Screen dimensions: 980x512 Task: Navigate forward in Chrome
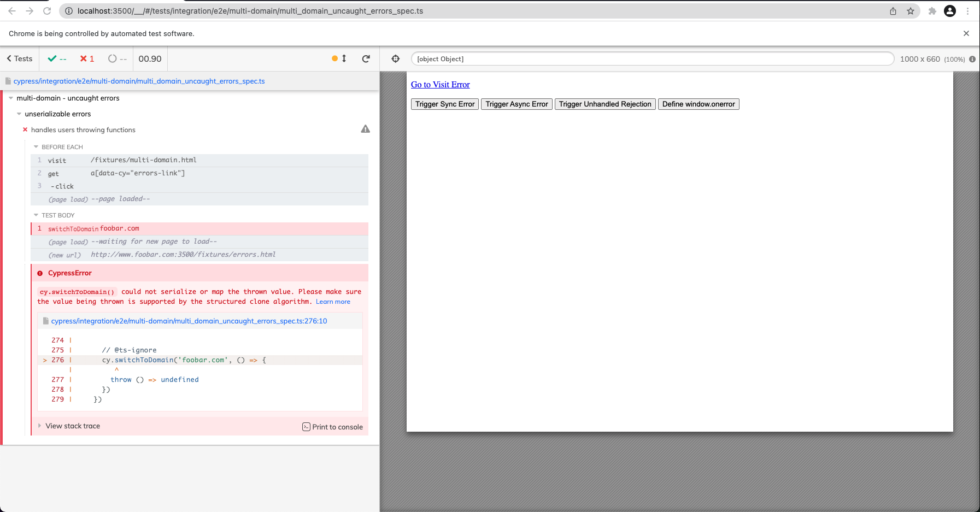(x=30, y=11)
